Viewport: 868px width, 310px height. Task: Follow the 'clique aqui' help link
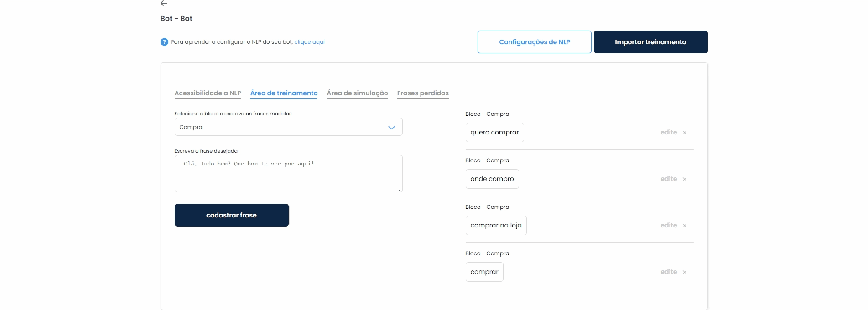pyautogui.click(x=309, y=42)
